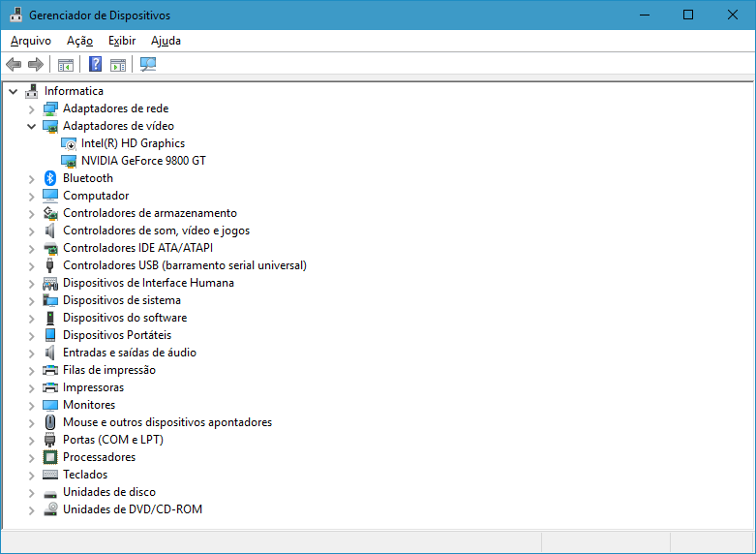Select the Teclados label

coord(85,475)
